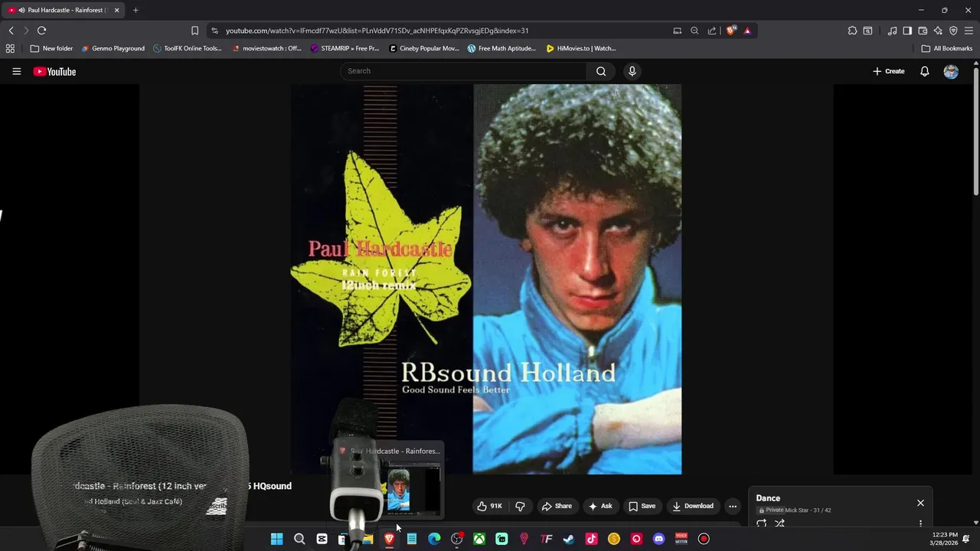Like the video showing 91K
Image resolution: width=980 pixels, height=551 pixels.
(489, 506)
